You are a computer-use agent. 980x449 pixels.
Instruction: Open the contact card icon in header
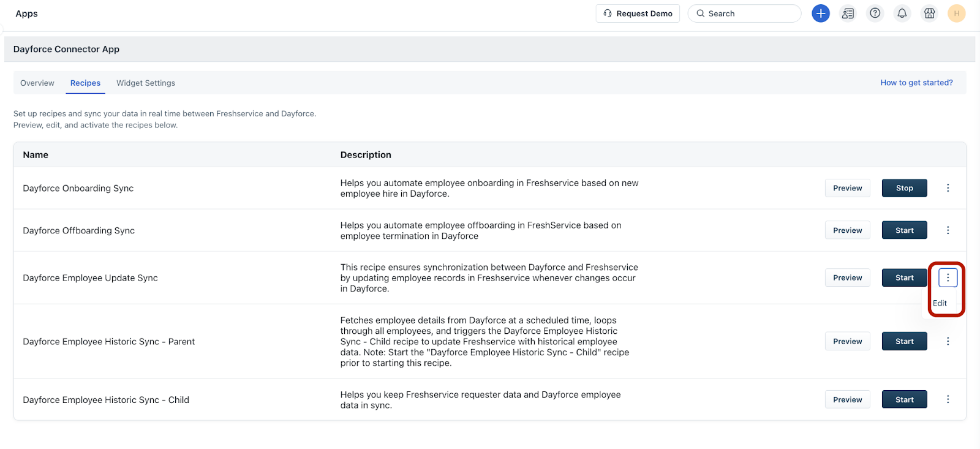click(848, 13)
